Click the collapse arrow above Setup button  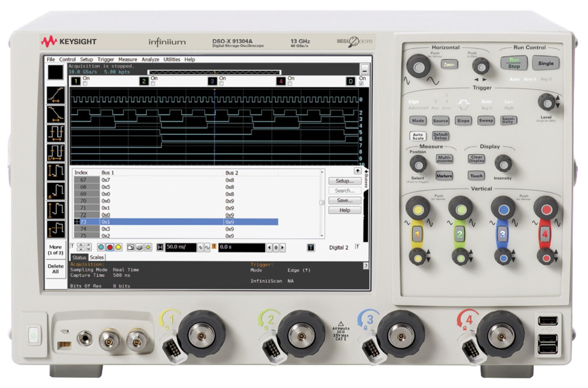[358, 171]
